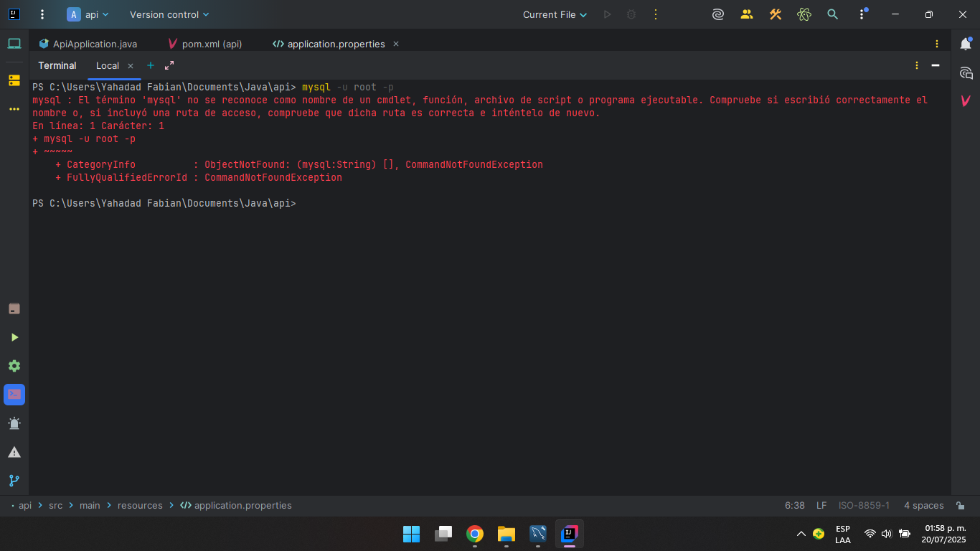Click the application.properties breadcrumb
980x551 pixels.
236,505
